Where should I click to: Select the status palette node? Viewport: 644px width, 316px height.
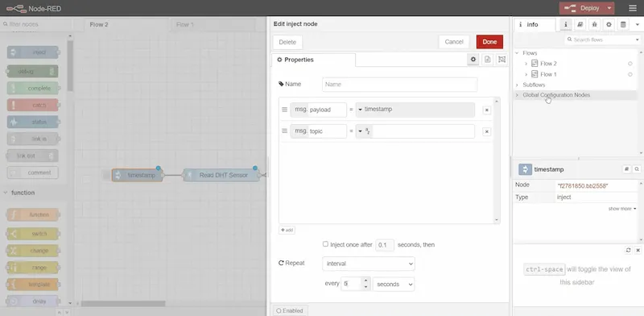tap(33, 122)
